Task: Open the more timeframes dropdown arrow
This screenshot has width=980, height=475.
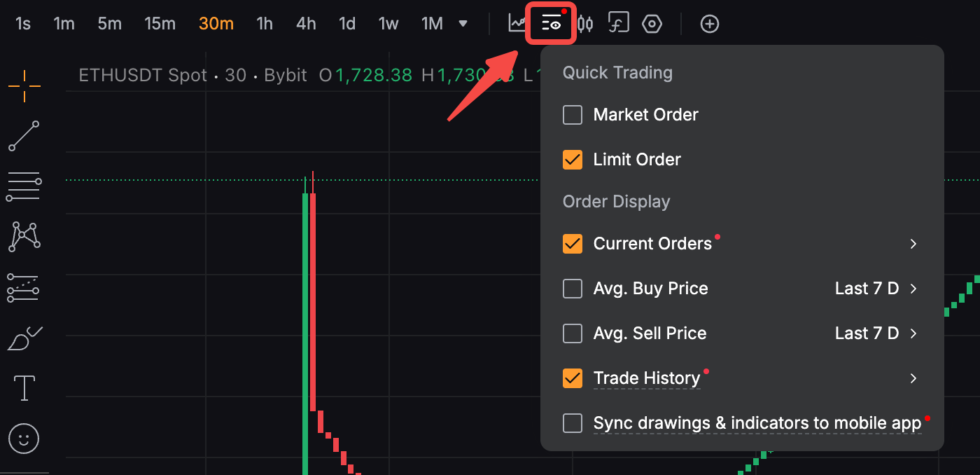Action: pyautogui.click(x=463, y=24)
